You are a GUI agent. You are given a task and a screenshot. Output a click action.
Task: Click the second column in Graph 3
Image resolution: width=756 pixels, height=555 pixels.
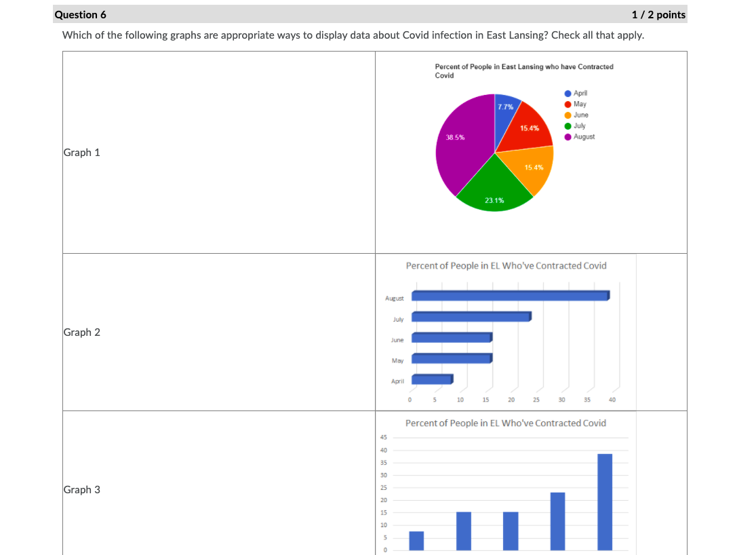464,531
